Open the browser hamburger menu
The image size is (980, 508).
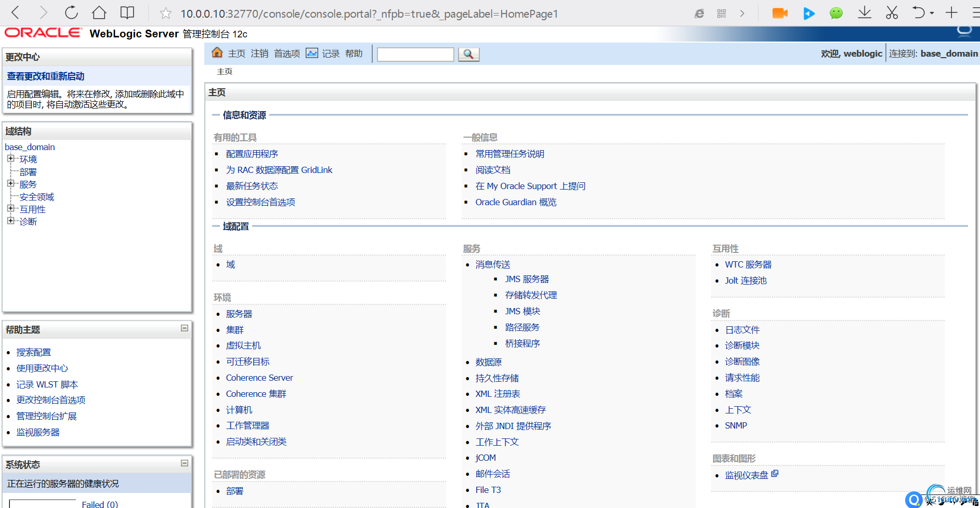[x=975, y=12]
